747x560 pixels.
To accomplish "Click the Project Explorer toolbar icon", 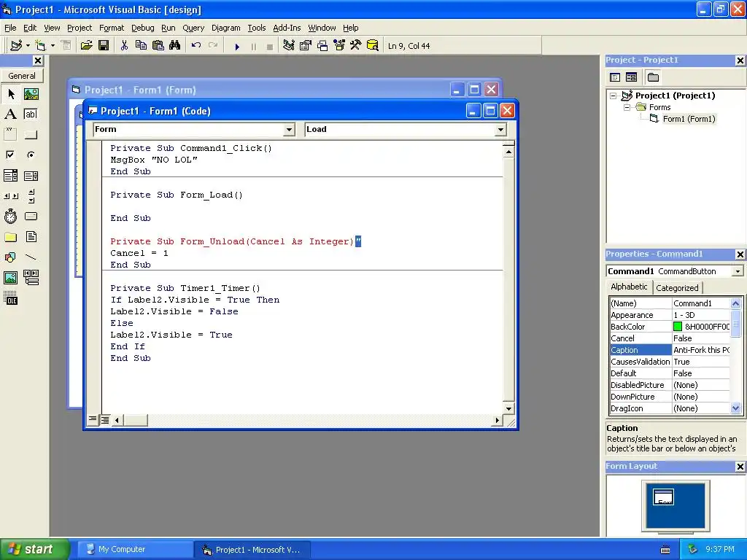I will point(289,45).
